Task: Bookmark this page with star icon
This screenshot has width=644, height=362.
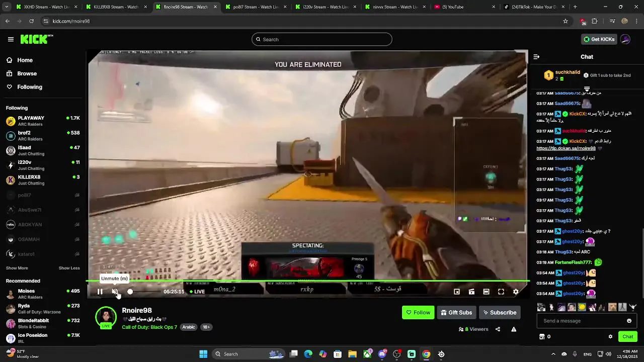Action: 566,21
